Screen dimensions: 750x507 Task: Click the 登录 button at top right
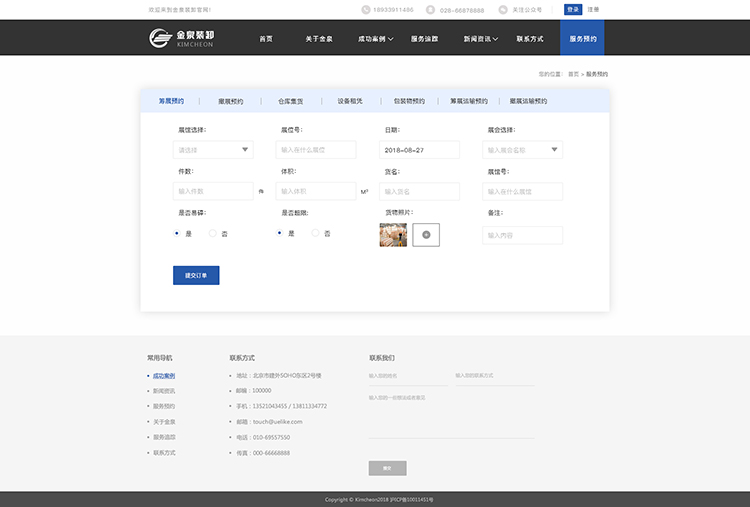572,9
